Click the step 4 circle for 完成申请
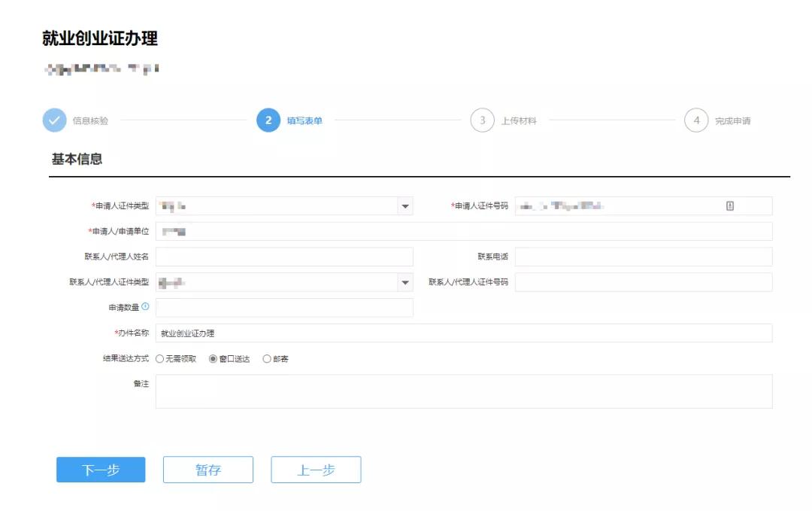The height and width of the screenshot is (511, 812). [x=696, y=120]
